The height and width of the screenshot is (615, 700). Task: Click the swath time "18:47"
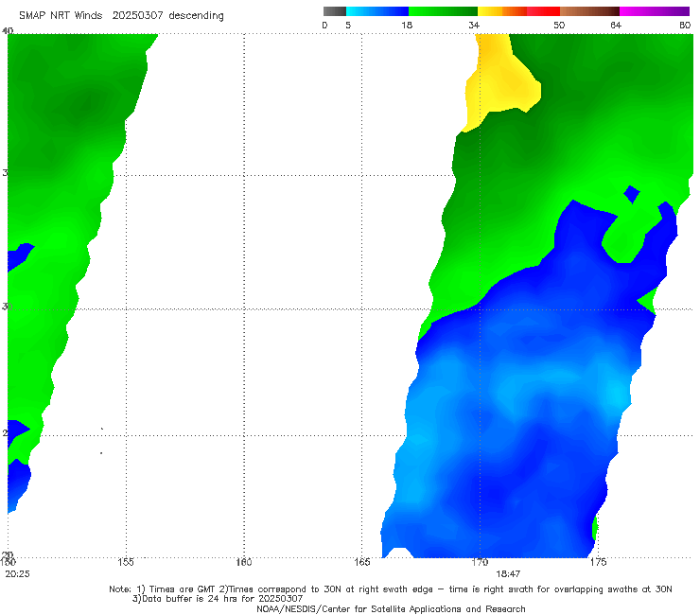508,574
